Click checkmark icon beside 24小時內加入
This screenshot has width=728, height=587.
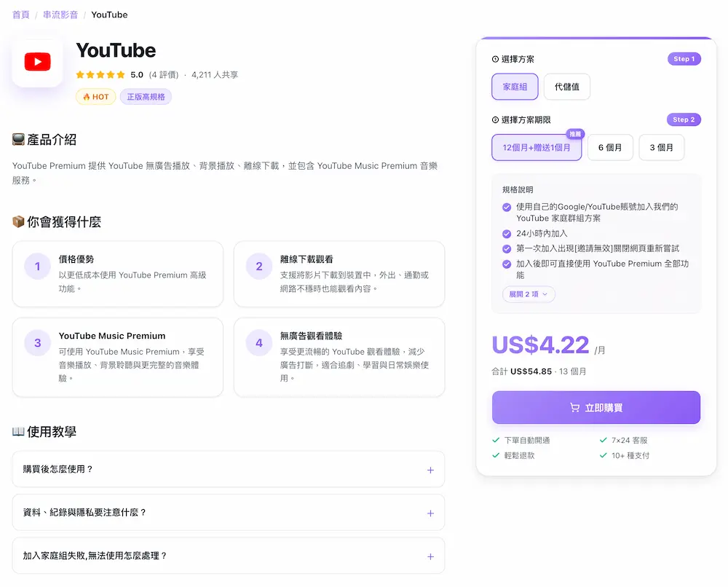pyautogui.click(x=507, y=234)
